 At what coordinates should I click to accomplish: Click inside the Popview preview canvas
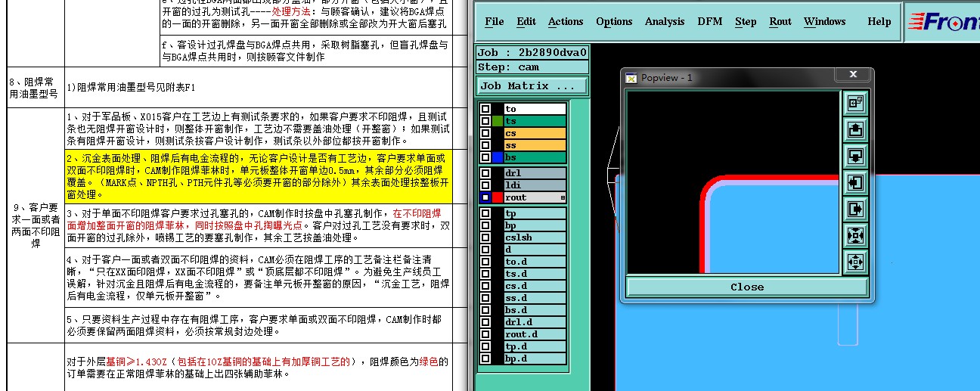click(733, 182)
